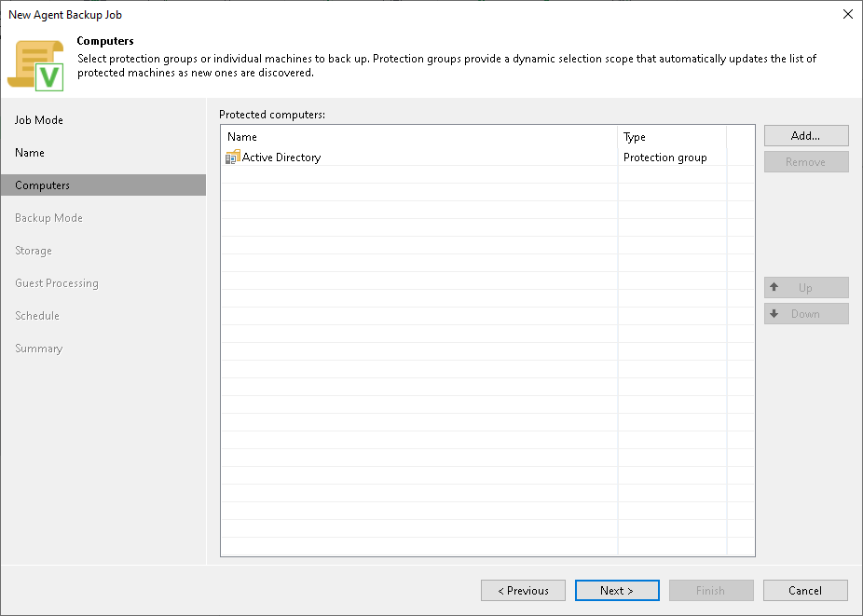Advance the wizard with Next

click(x=617, y=590)
